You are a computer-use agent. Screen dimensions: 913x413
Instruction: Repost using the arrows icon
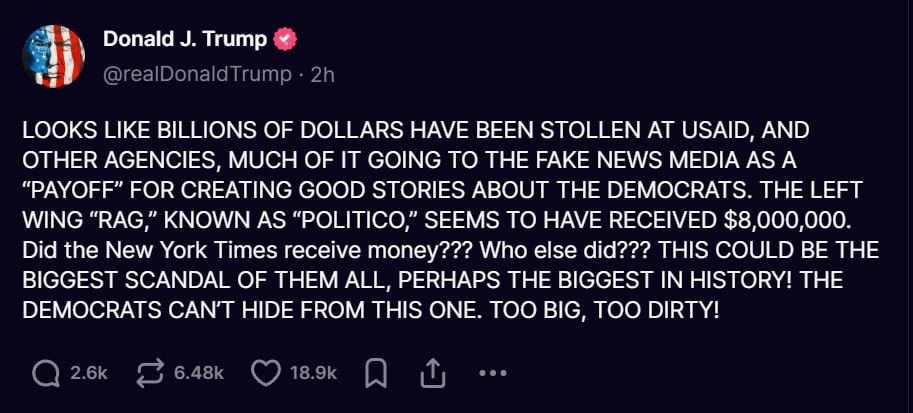pyautogui.click(x=148, y=373)
